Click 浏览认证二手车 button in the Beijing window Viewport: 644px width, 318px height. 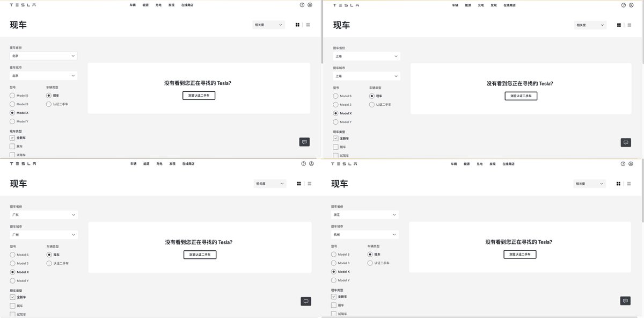199,96
